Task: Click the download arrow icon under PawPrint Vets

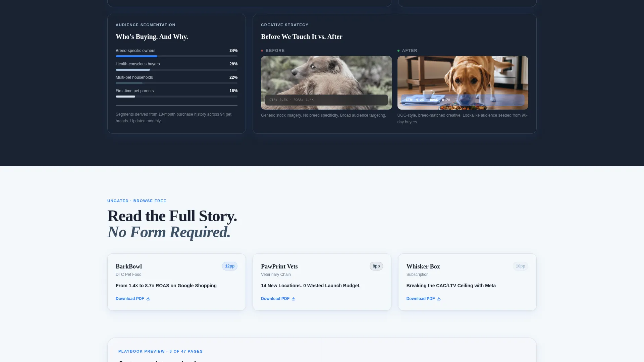Action: coord(293,299)
